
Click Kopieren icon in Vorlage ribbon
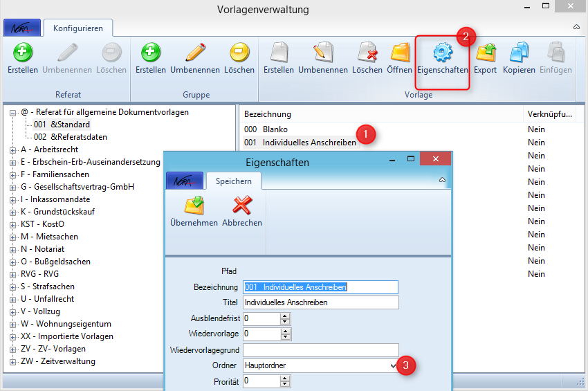519,53
